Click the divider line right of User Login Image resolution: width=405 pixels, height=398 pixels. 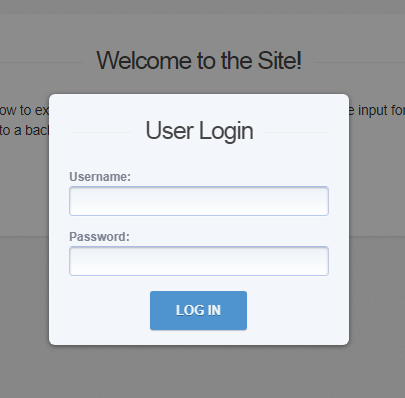(x=297, y=132)
